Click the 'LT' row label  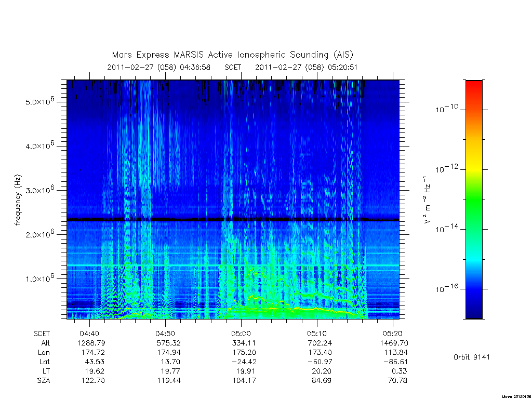tap(46, 371)
